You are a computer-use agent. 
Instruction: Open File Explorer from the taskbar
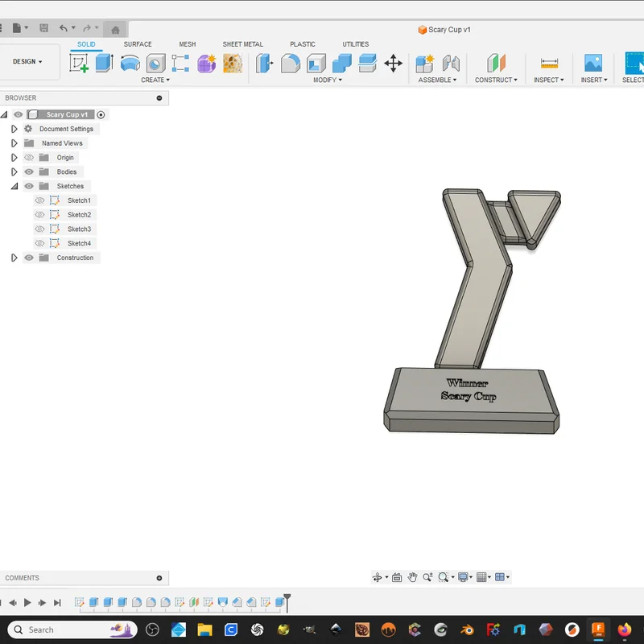point(204,630)
